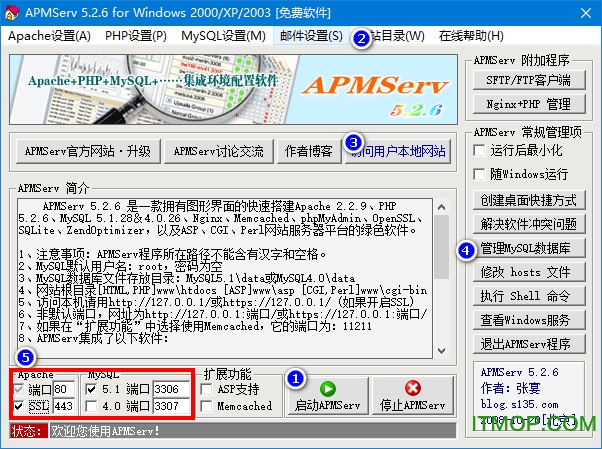This screenshot has width=602, height=449.
Task: Open the MySQL设置(M) menu
Action: point(223,36)
